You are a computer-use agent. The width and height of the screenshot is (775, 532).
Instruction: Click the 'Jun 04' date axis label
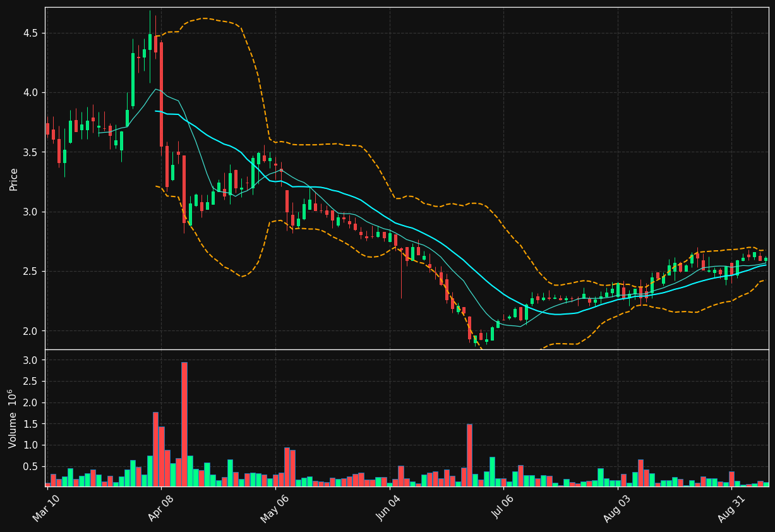[388, 509]
